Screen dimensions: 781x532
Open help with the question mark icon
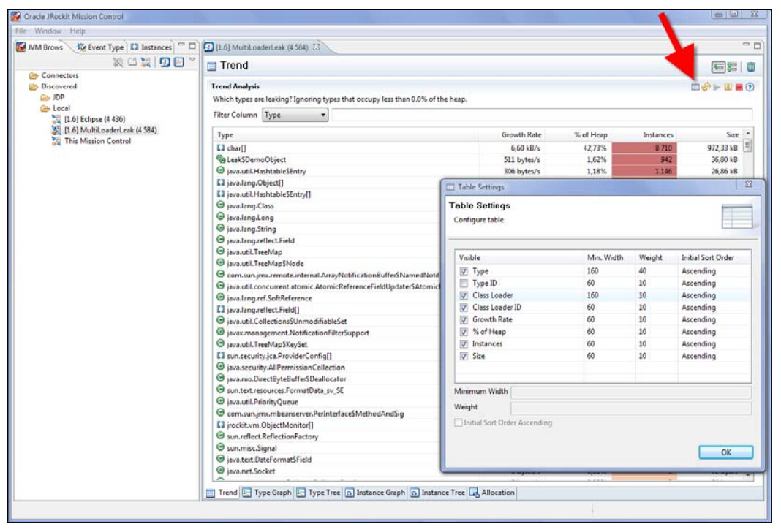(x=750, y=87)
